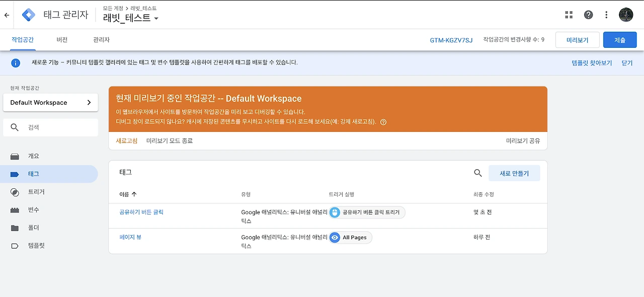This screenshot has width=644, height=297.
Task: Click the help icon after debug reload hint
Action: 383,122
